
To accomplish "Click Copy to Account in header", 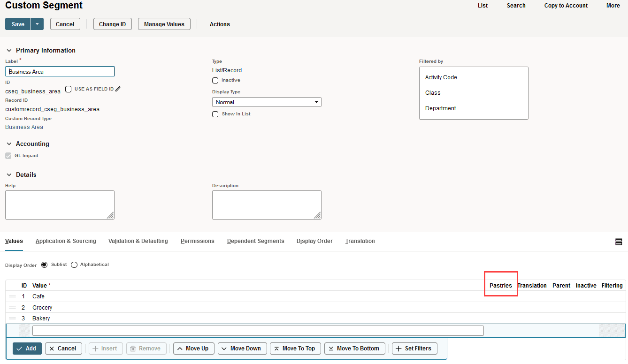I will point(566,6).
